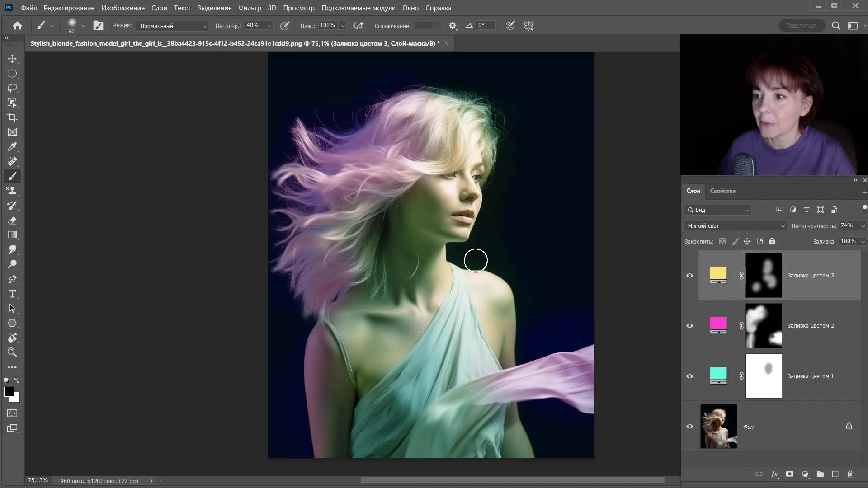Viewport: 868px width, 488px height.
Task: Hide the Заливка цветом 3 layer
Action: 689,276
